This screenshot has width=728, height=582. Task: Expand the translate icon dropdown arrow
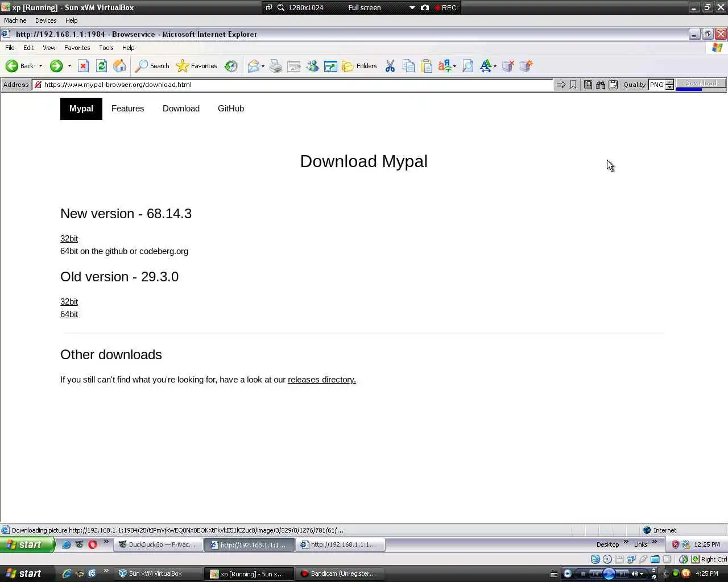point(454,66)
